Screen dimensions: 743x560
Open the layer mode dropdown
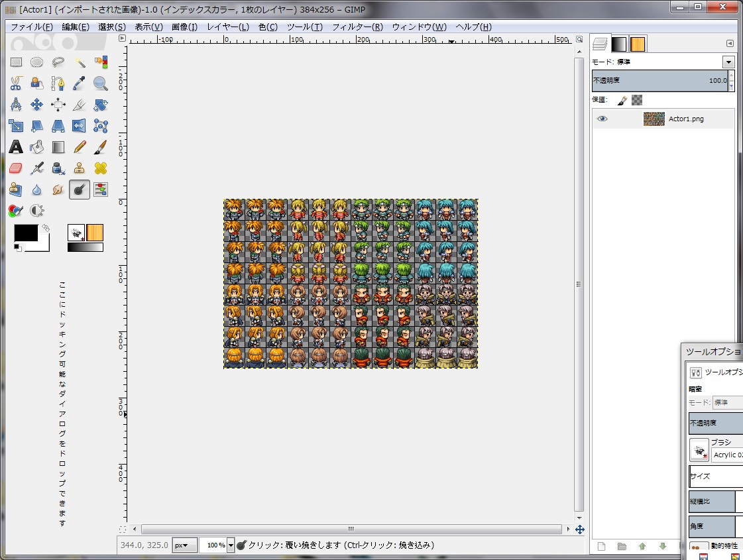(728, 62)
